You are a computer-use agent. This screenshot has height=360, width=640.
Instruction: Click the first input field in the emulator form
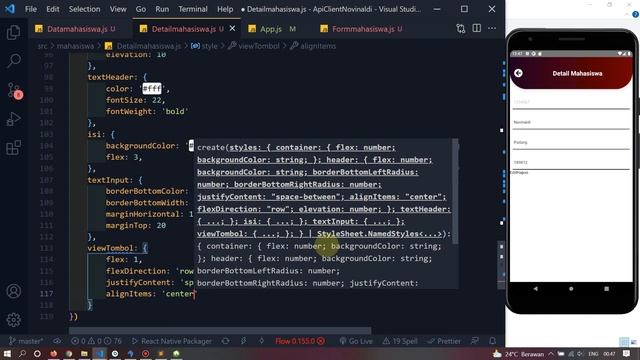tap(571, 103)
